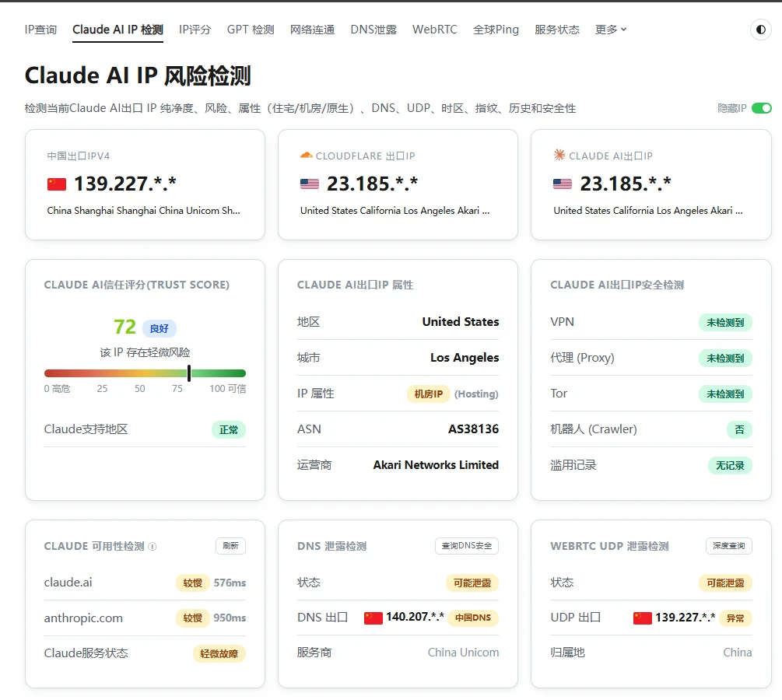Click Akari Networks Limited operator value
This screenshot has height=700, width=782.
436,465
